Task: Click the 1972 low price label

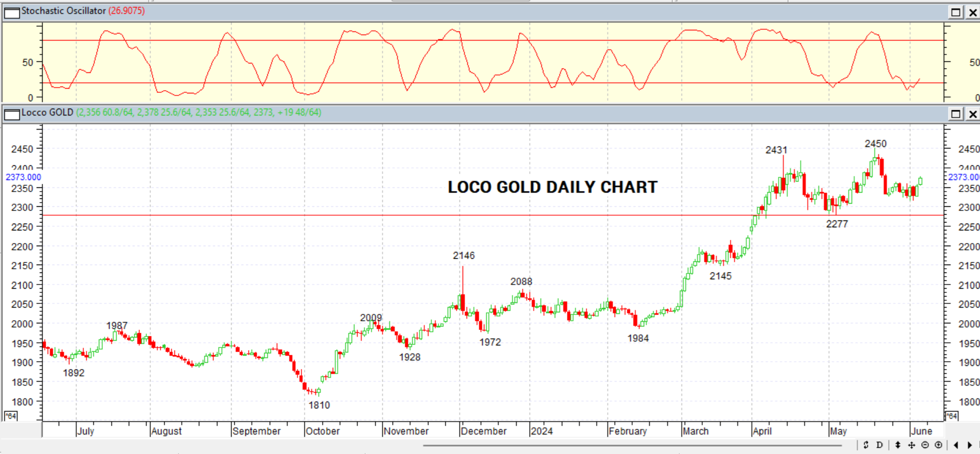Action: [490, 342]
